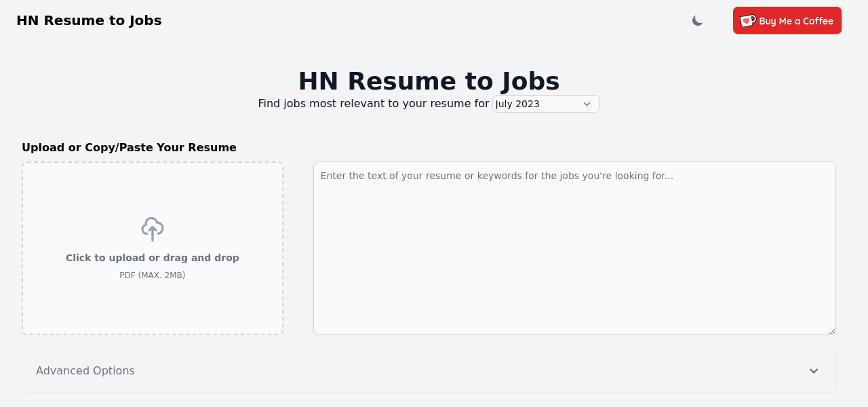Click the "Upload or Copy/Paste Your Resume" label
This screenshot has width=868, height=407.
(129, 148)
